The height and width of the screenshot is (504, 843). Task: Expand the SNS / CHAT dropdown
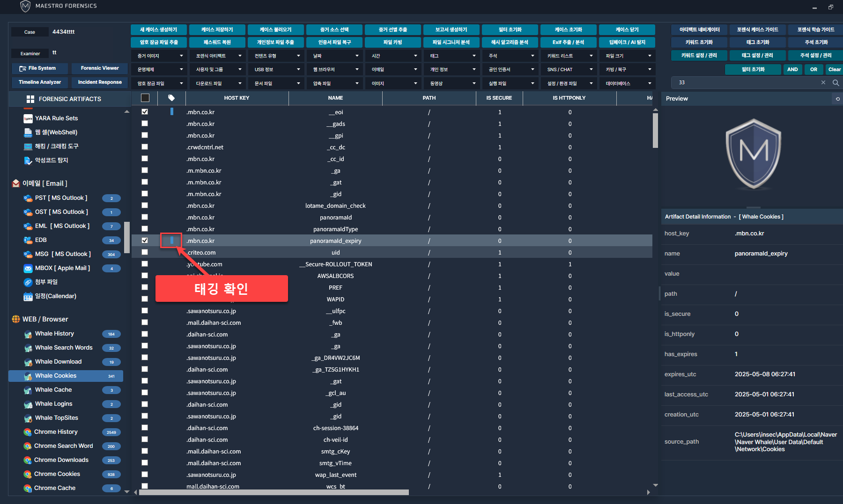(569, 70)
